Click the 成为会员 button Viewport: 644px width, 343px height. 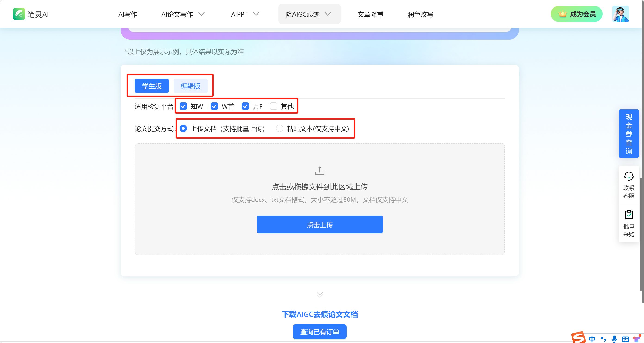[x=576, y=14]
